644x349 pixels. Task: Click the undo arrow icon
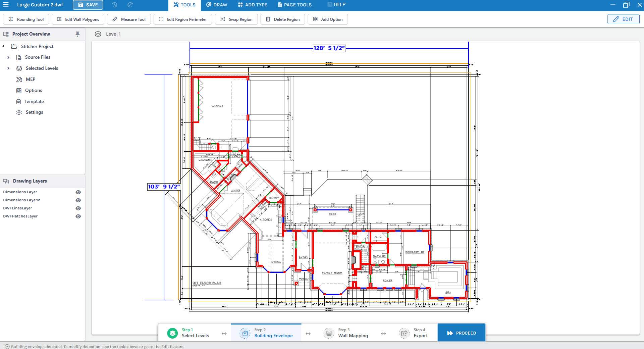click(x=114, y=5)
